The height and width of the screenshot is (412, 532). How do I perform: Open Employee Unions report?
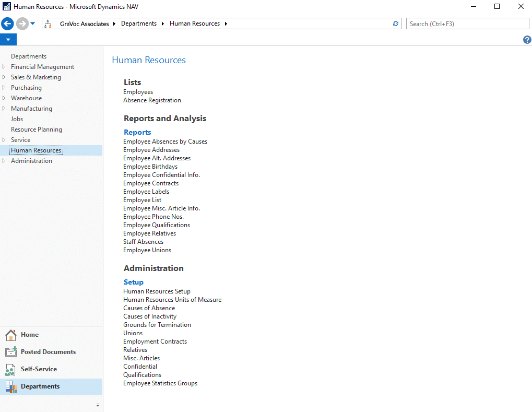tap(147, 250)
